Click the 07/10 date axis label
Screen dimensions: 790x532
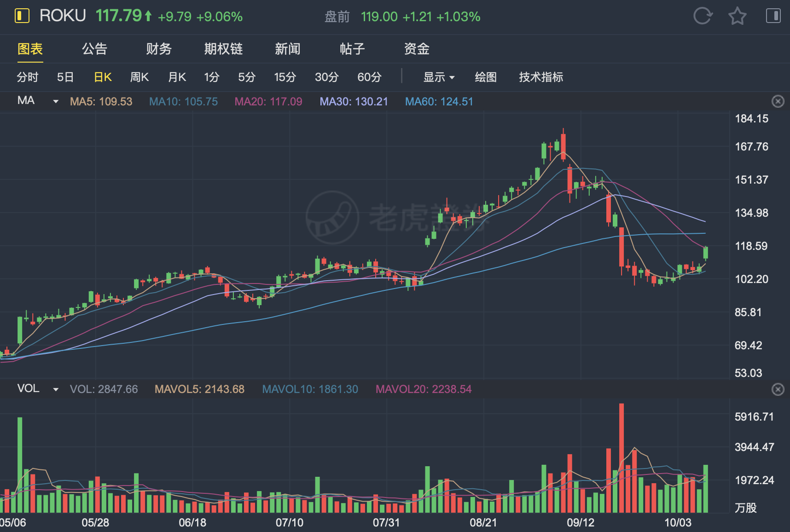pos(290,523)
